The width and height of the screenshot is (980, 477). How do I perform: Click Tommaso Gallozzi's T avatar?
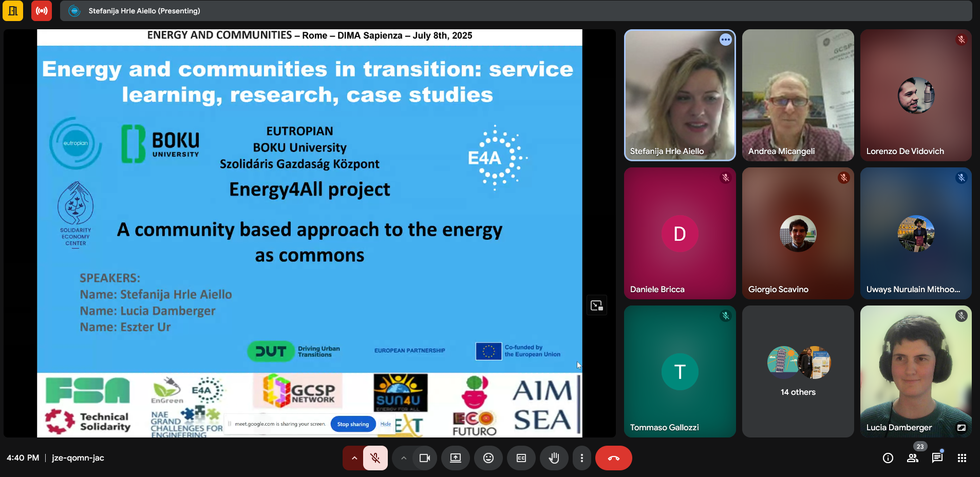click(x=680, y=371)
